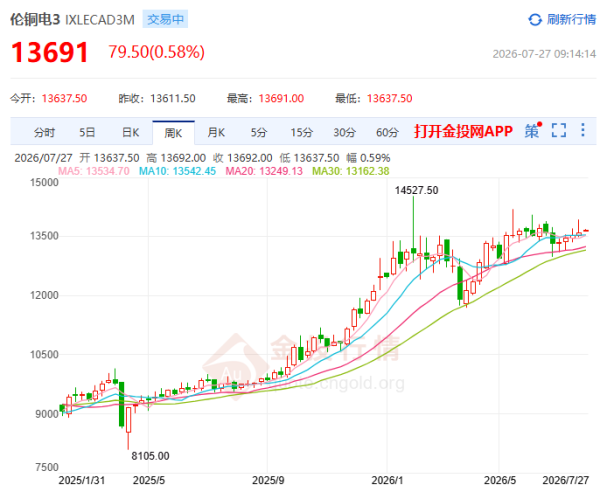The width and height of the screenshot is (600, 485).
Task: Click the 2025/5 x-axis date
Action: [149, 480]
